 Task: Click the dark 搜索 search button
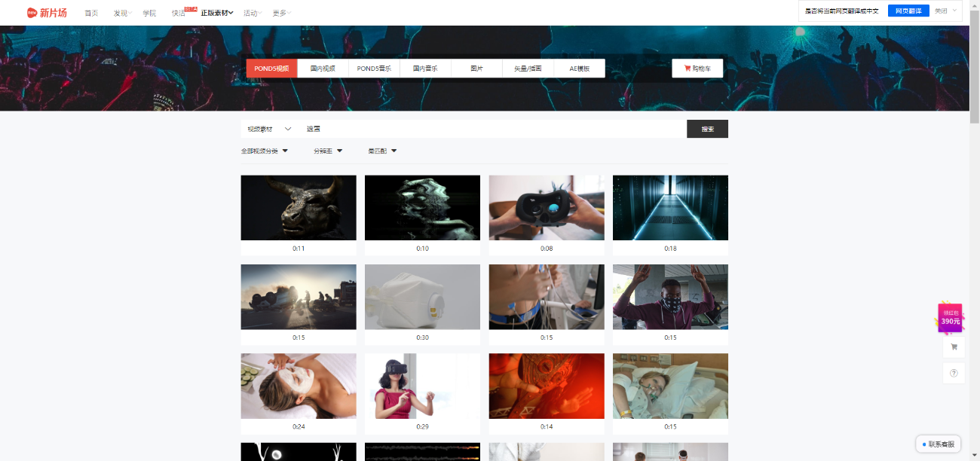click(x=707, y=129)
